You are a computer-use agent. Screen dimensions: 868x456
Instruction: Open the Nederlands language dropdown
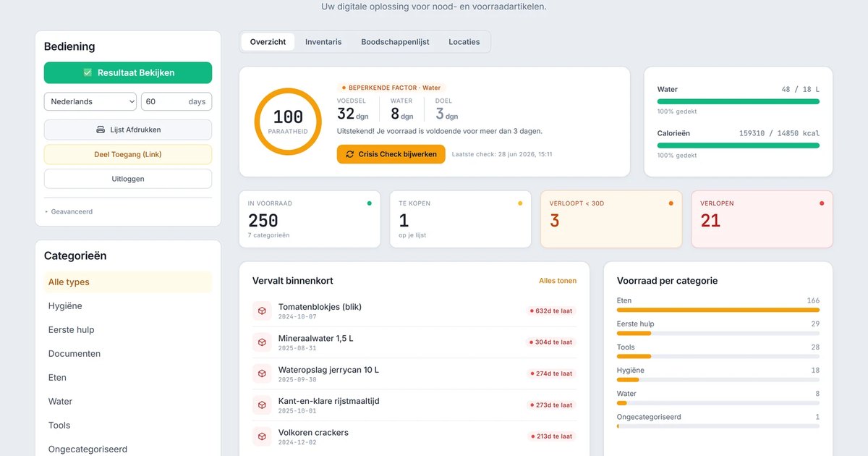90,101
